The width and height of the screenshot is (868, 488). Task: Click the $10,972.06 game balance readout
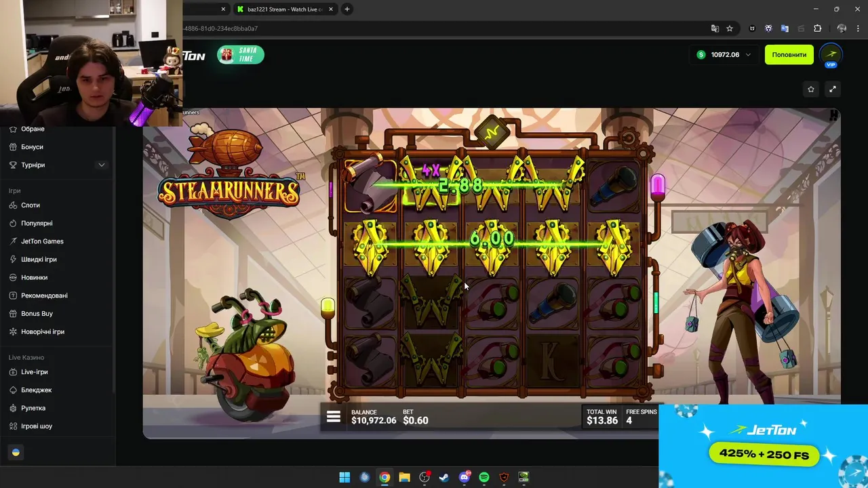[374, 420]
